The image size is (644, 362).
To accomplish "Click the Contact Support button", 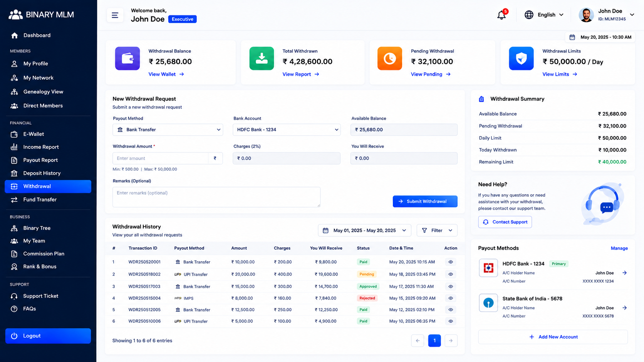I will [x=505, y=222].
